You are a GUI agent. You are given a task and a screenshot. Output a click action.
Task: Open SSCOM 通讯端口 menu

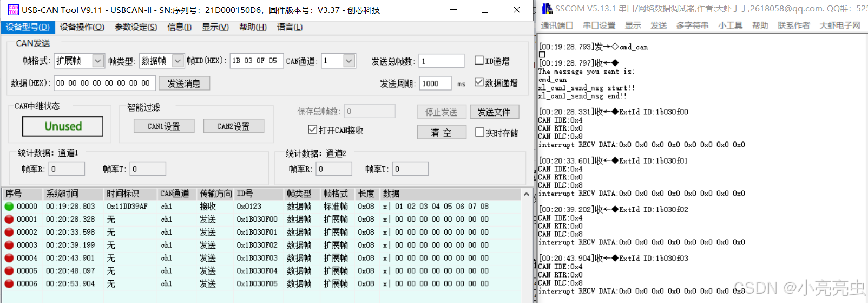click(557, 25)
